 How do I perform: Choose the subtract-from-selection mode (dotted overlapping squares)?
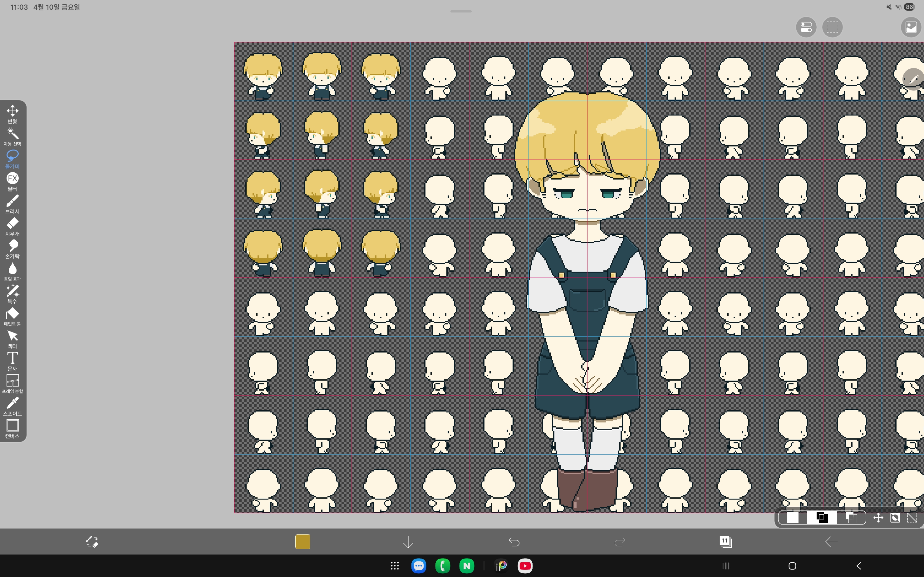point(852,518)
